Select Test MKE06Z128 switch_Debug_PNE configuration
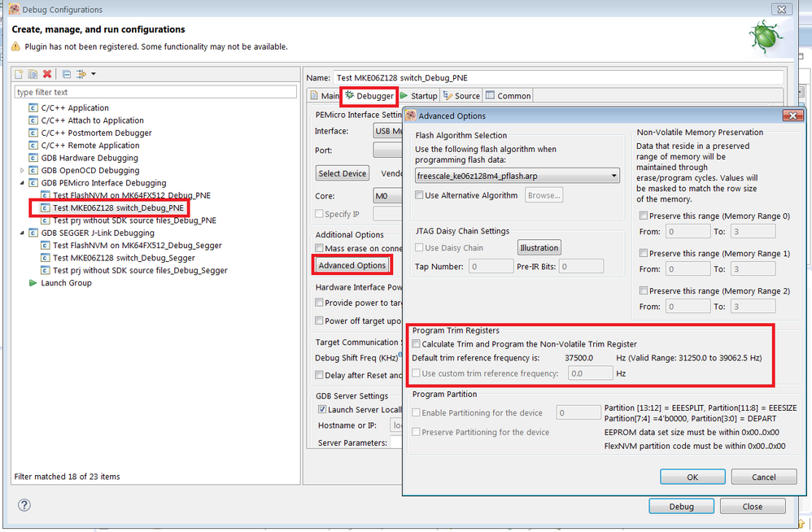 click(x=118, y=207)
